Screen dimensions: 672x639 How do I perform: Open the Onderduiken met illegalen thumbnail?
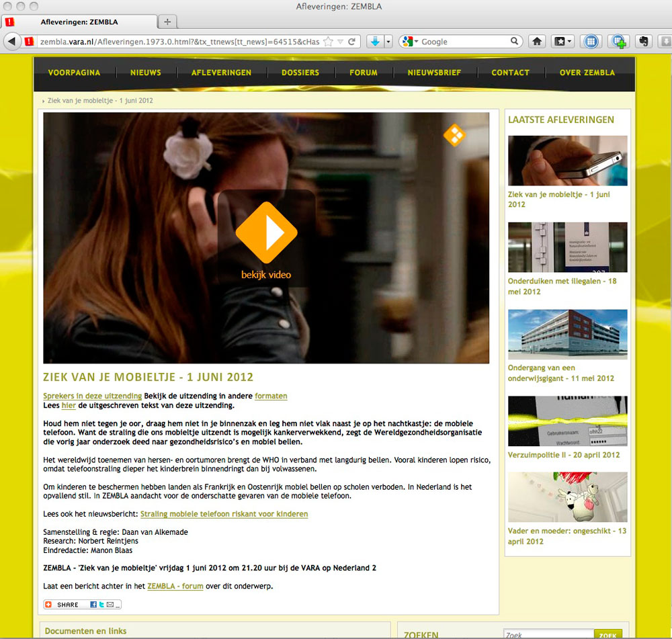click(567, 247)
